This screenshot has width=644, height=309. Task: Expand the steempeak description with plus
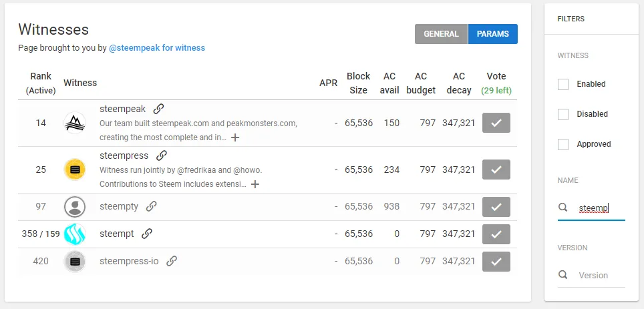click(235, 138)
